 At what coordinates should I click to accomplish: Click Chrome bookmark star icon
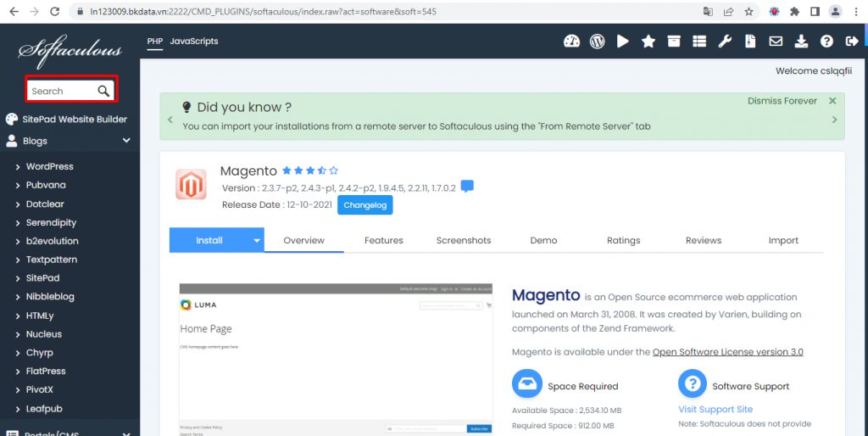[749, 11]
